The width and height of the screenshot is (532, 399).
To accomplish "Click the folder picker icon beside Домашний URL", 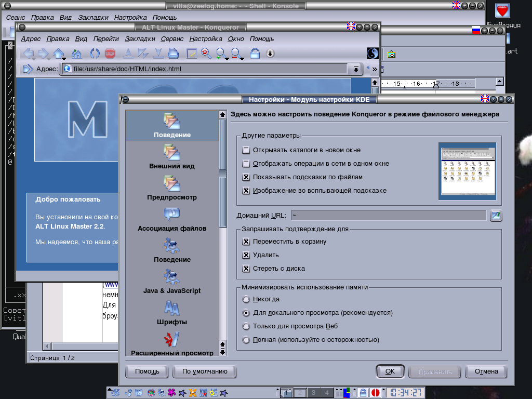I will [x=496, y=216].
